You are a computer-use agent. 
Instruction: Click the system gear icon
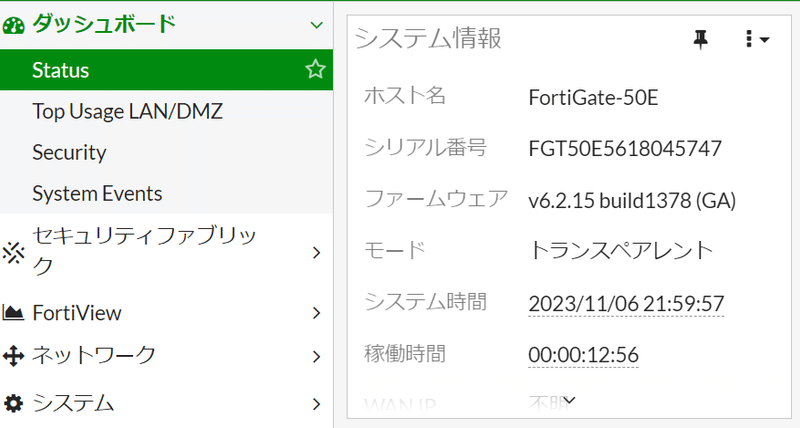[13, 404]
